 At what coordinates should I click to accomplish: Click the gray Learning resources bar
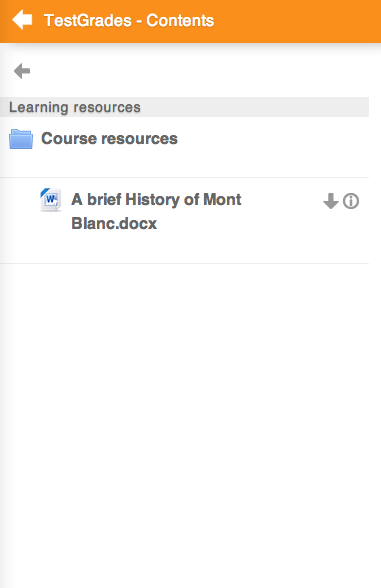tap(184, 107)
